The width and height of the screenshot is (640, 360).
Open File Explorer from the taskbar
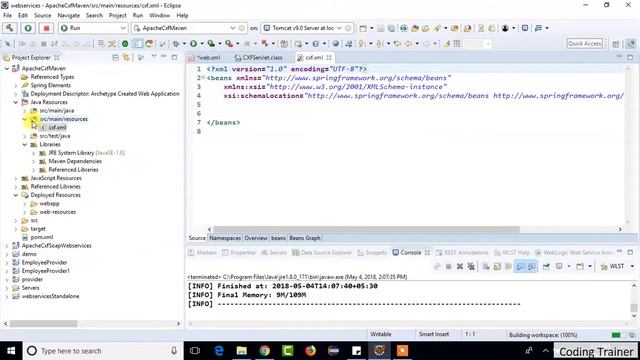(x=242, y=351)
